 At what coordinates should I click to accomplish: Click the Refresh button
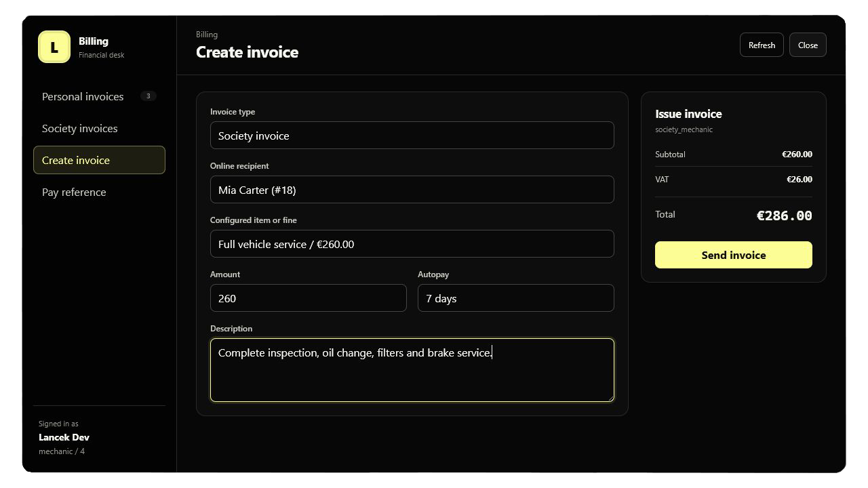[762, 45]
